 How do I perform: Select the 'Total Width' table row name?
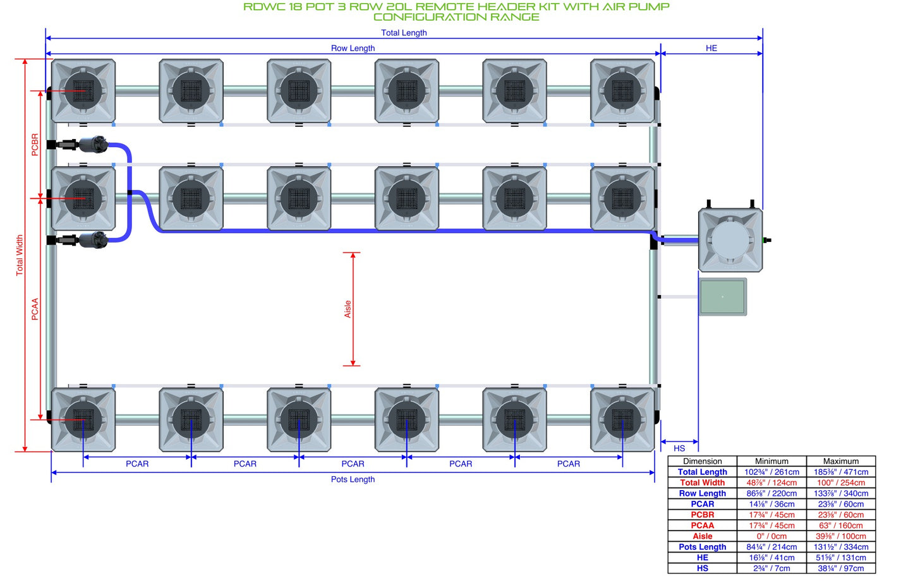coord(703,483)
